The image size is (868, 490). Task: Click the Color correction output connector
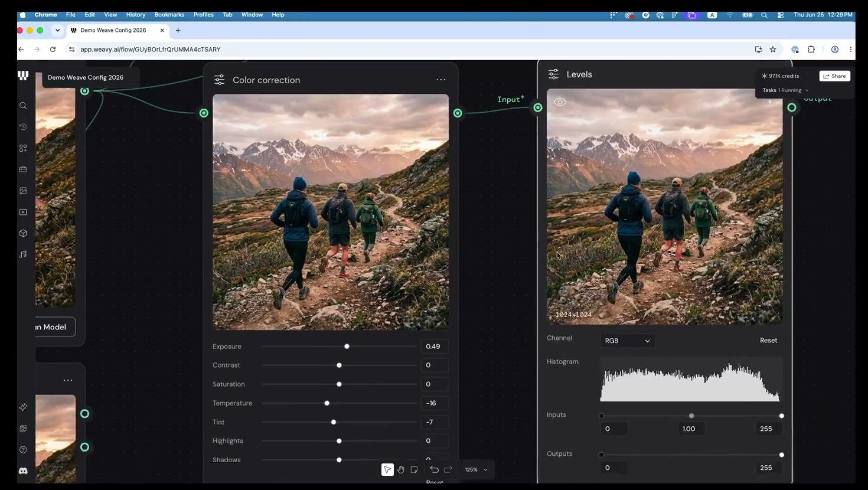(x=458, y=113)
